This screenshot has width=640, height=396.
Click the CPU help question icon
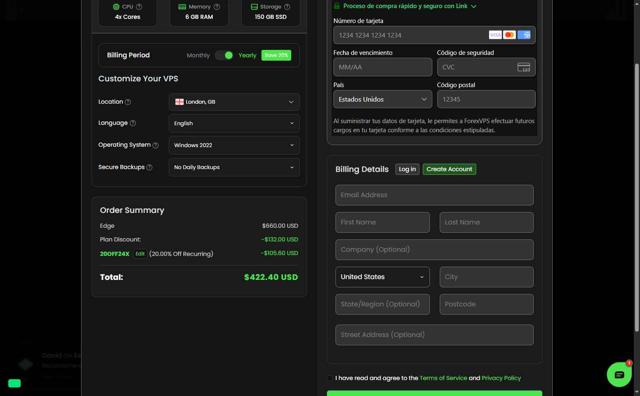click(x=139, y=7)
